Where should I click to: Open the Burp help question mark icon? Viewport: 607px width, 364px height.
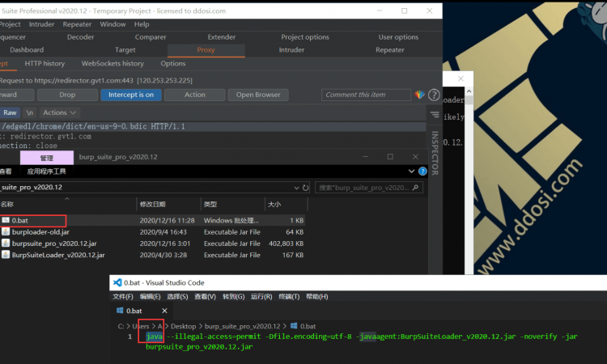click(434, 95)
